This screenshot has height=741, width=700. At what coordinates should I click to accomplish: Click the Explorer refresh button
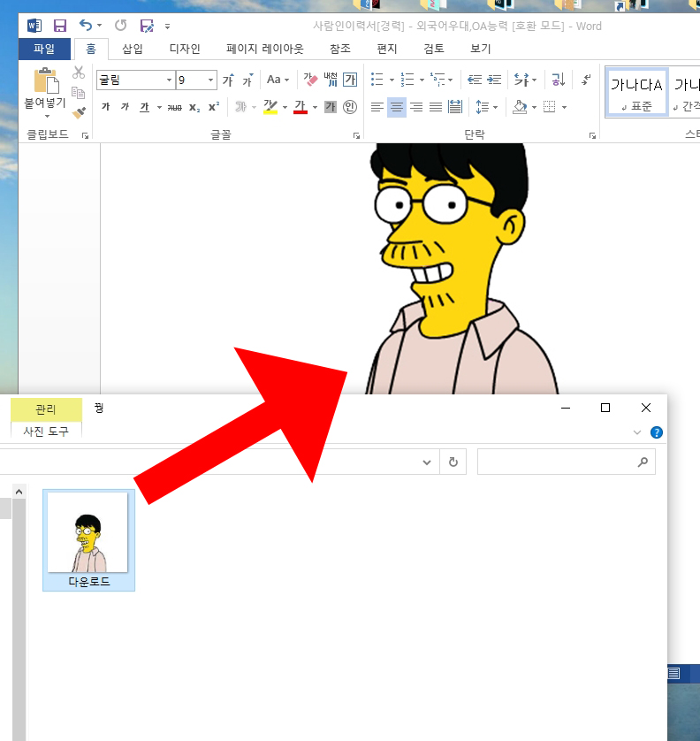[453, 462]
